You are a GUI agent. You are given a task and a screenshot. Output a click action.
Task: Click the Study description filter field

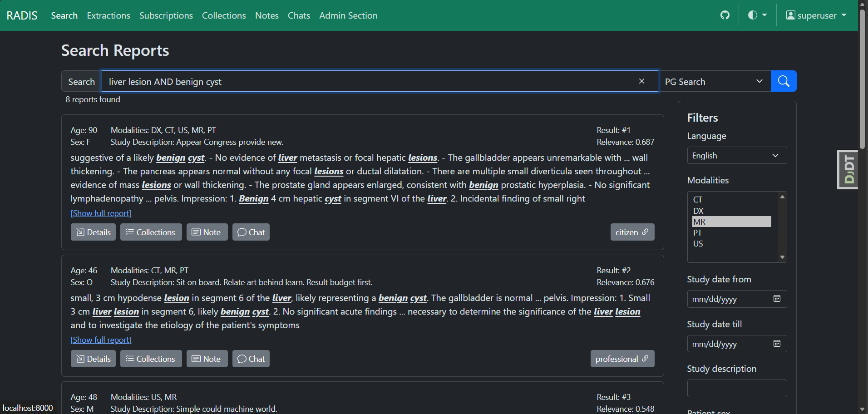736,388
